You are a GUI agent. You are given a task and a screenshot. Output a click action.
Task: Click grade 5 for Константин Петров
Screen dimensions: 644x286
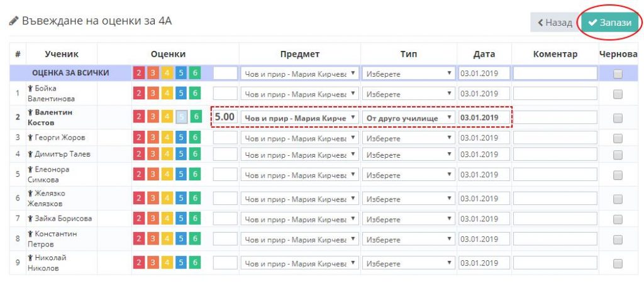pos(180,239)
